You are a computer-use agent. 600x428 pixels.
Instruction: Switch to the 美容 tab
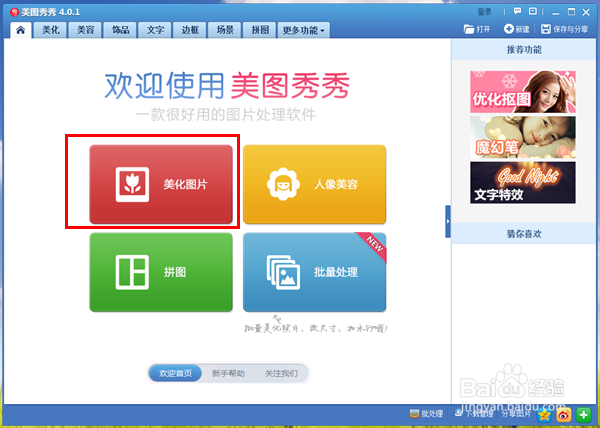[x=85, y=30]
